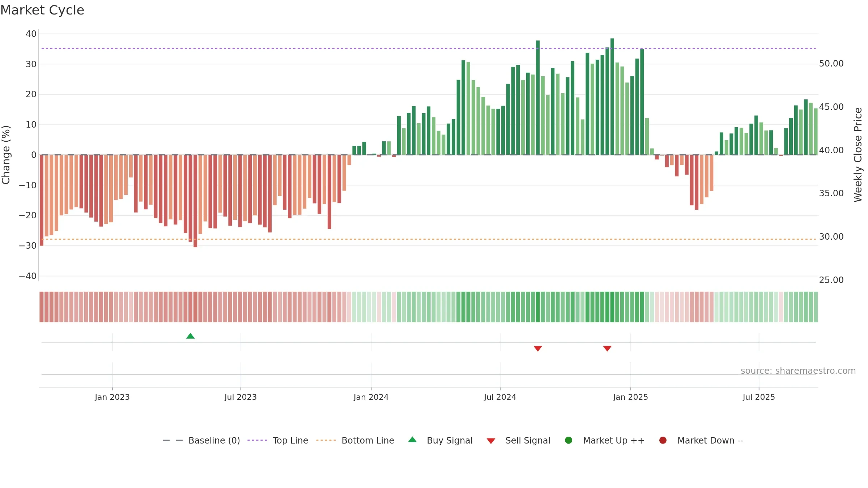Click the Jan 2023 axis label
868x488 pixels.
(112, 397)
